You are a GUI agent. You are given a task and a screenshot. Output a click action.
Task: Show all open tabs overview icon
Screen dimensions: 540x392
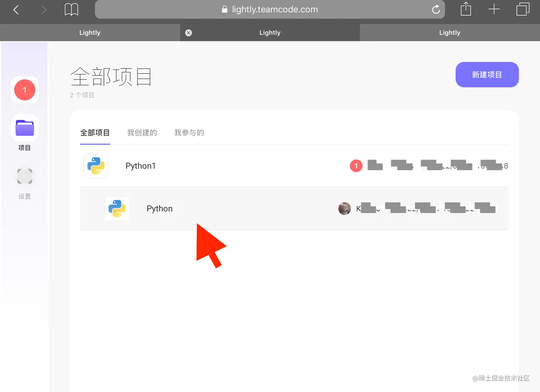pyautogui.click(x=523, y=9)
